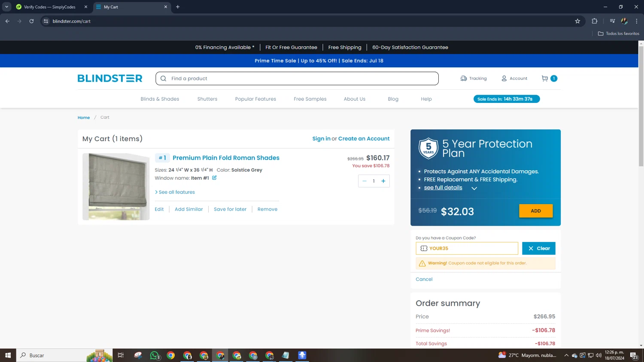Open the volume icon in system tray

tap(598, 355)
